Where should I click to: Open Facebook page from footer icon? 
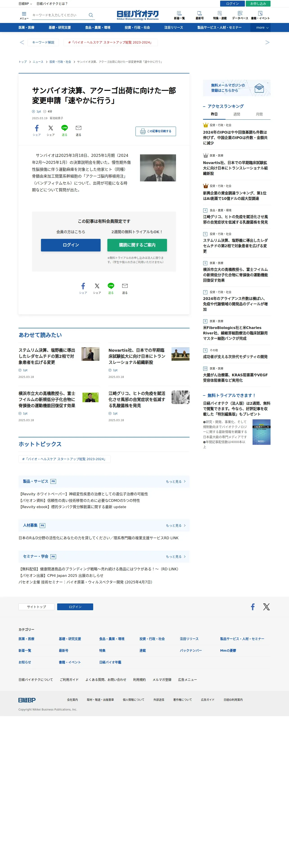[253, 607]
